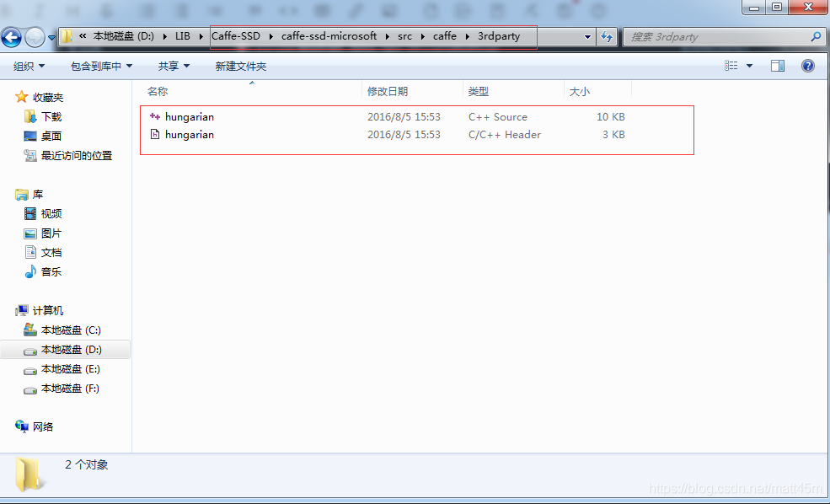Click the Forward navigation arrow button
This screenshot has height=504, width=830.
point(35,37)
